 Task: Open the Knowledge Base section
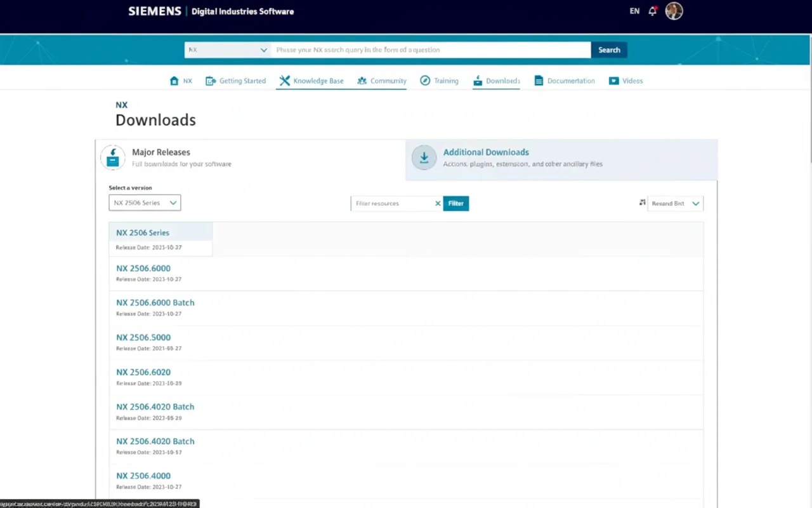(311, 81)
